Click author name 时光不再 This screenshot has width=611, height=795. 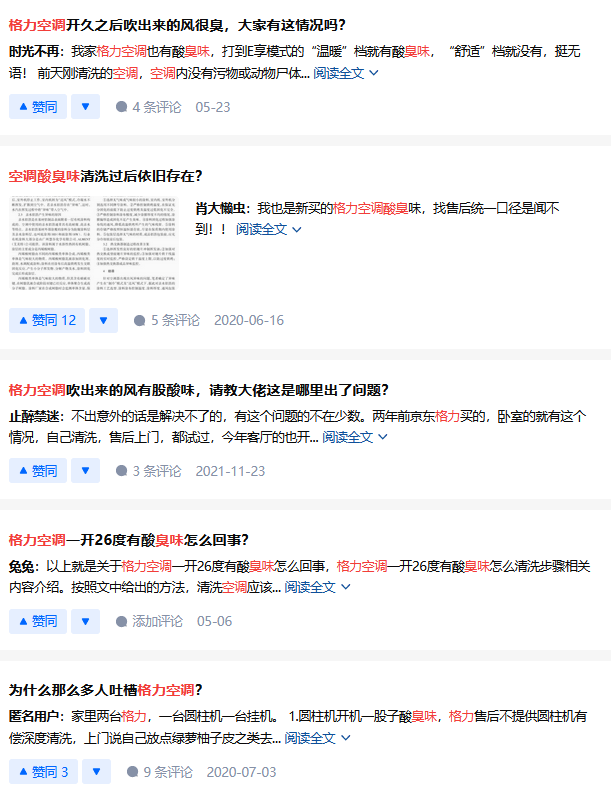(34, 52)
